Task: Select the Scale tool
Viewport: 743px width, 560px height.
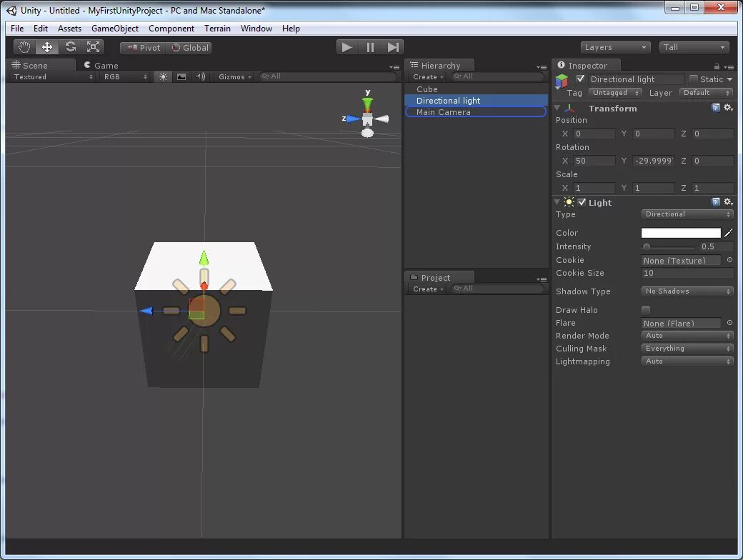Action: click(x=93, y=47)
